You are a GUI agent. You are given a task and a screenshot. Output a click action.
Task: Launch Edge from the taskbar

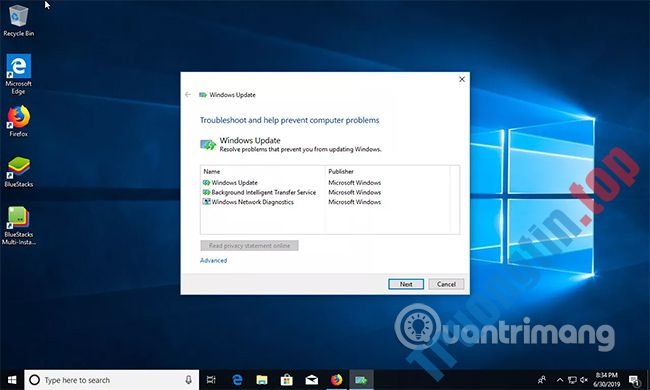237,380
